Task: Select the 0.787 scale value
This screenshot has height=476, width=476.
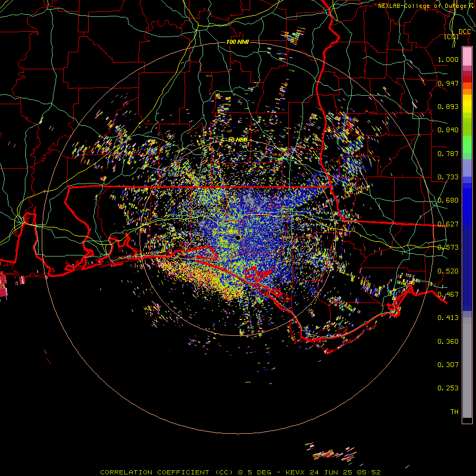Action: (448, 153)
